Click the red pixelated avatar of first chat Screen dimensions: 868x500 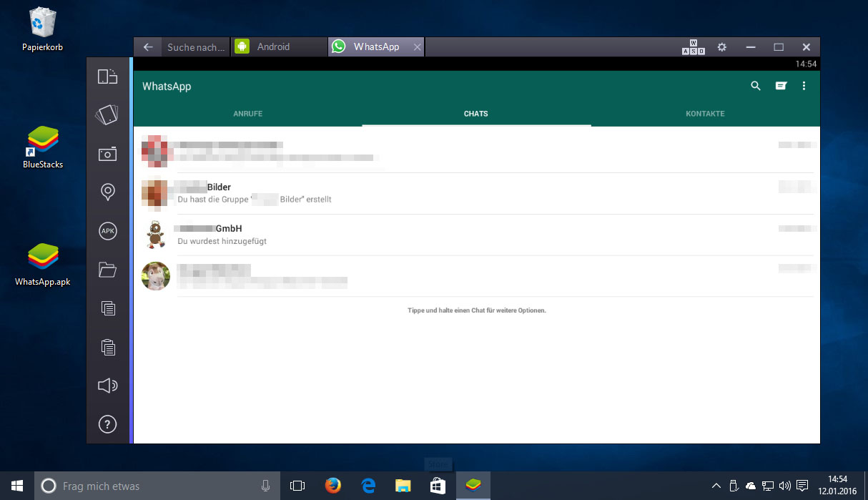coord(155,152)
